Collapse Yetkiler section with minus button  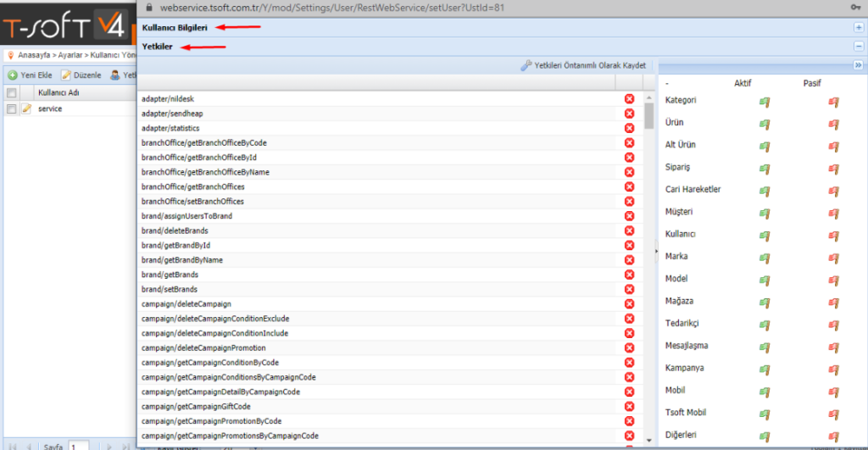(x=859, y=47)
